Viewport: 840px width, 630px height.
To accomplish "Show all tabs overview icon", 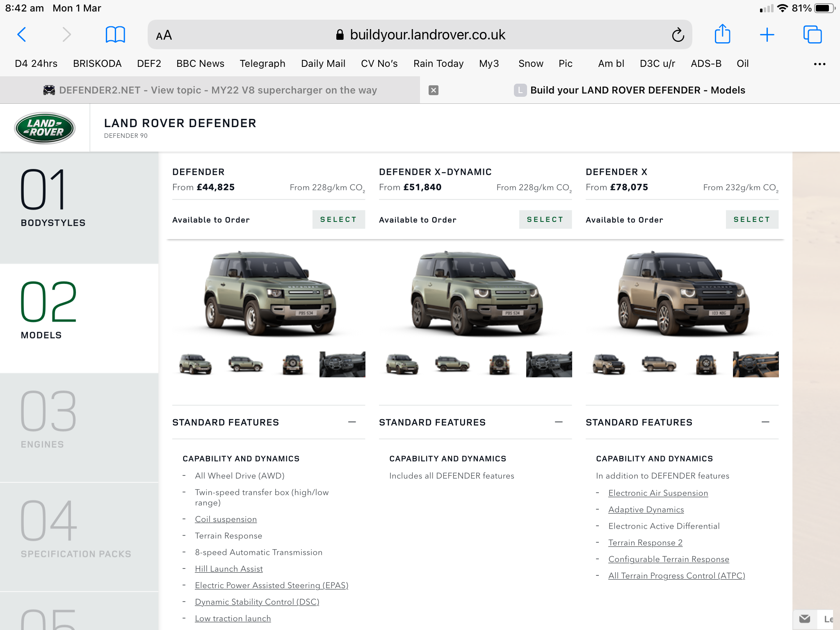I will pos(812,34).
